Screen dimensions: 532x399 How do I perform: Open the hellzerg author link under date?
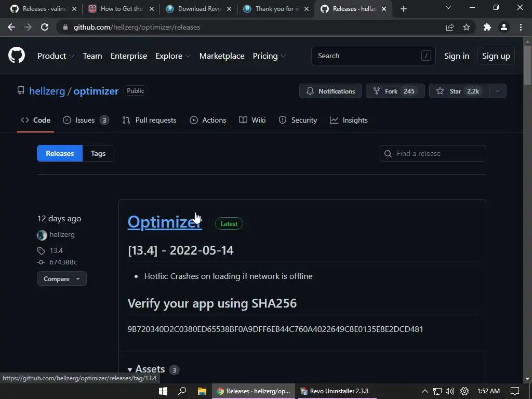(62, 234)
